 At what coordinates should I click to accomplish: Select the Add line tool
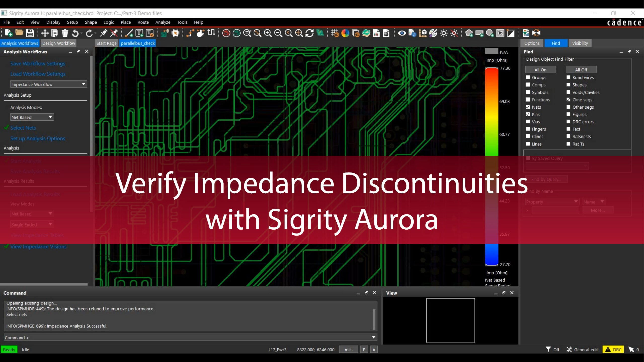pyautogui.click(x=129, y=33)
